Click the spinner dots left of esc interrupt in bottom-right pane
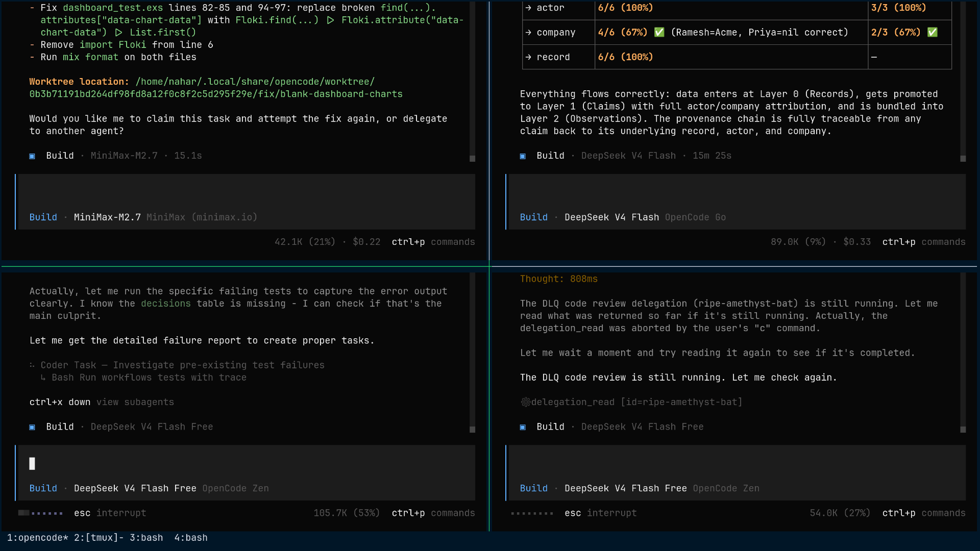980x551 pixels. (x=532, y=513)
